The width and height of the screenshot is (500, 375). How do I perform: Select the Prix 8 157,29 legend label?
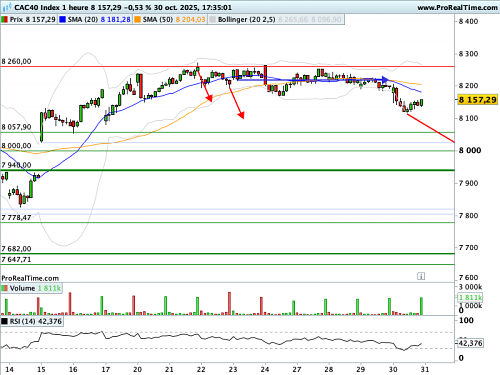point(32,20)
